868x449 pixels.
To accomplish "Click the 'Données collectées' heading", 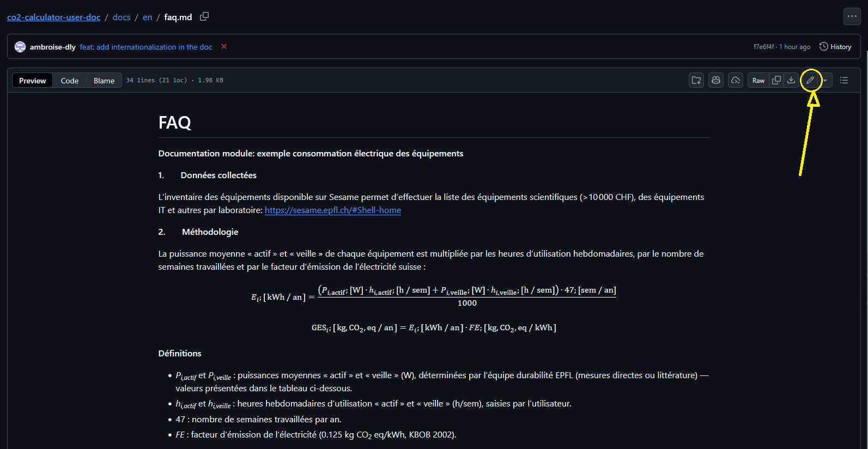I will (x=218, y=175).
